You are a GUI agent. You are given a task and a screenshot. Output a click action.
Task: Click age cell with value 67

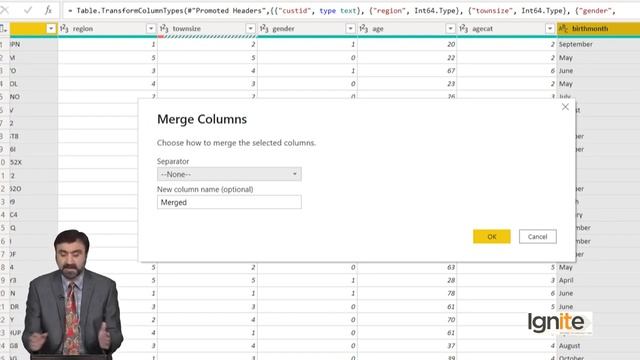407,71
